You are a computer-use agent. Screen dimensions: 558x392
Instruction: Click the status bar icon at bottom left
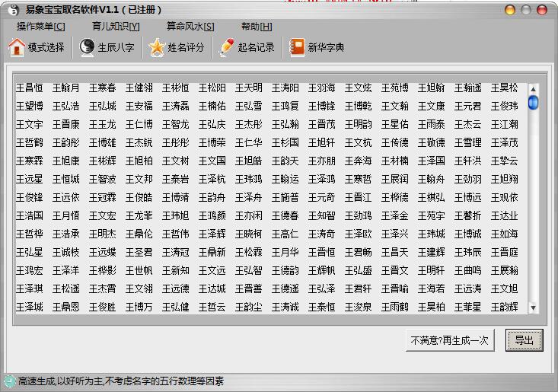[x=9, y=381]
